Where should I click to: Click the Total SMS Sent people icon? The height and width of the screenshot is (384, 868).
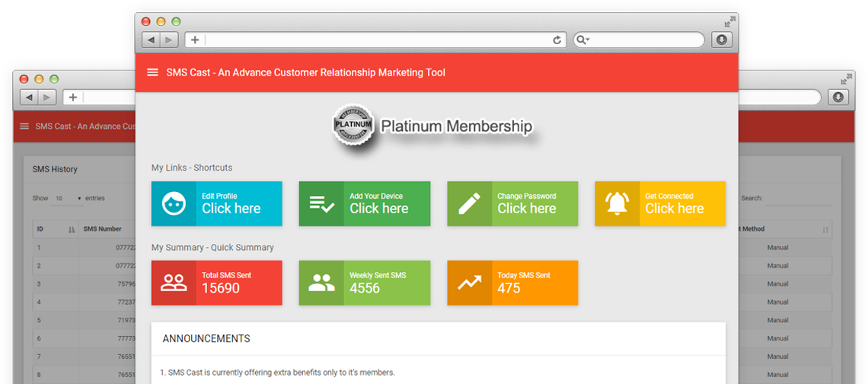tap(174, 283)
